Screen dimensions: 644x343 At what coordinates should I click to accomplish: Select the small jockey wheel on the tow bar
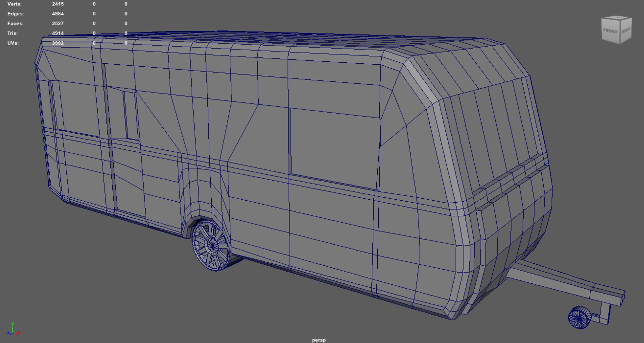pyautogui.click(x=580, y=317)
